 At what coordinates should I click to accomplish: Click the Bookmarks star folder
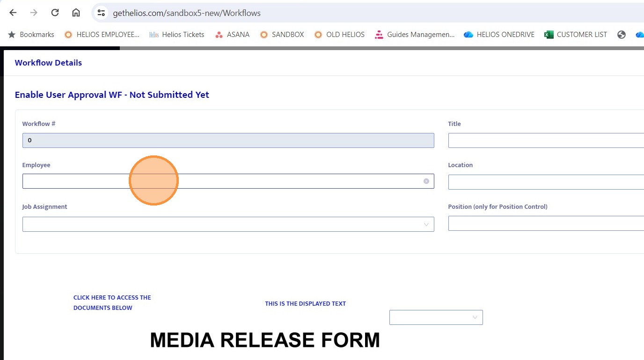coord(31,34)
